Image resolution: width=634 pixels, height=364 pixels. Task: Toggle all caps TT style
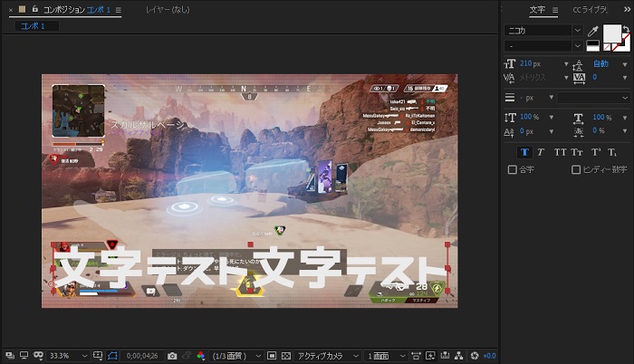(x=560, y=152)
